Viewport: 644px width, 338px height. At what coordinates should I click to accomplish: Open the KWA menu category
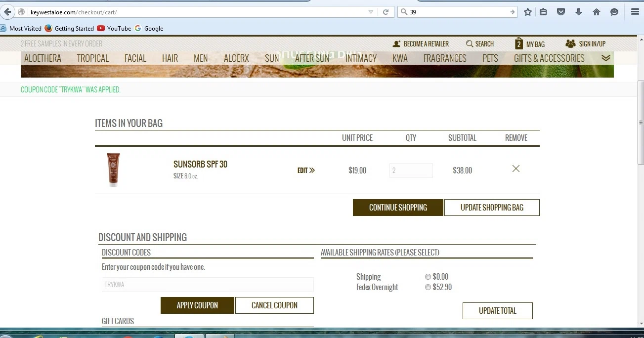click(x=400, y=58)
